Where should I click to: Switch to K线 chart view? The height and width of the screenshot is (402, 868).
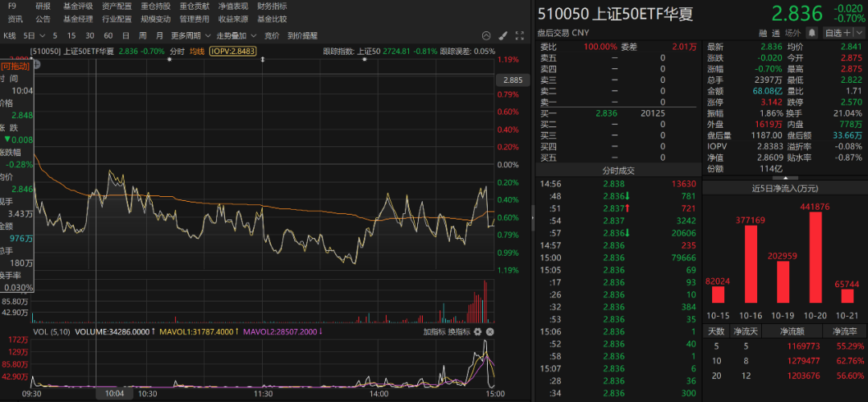coord(10,35)
